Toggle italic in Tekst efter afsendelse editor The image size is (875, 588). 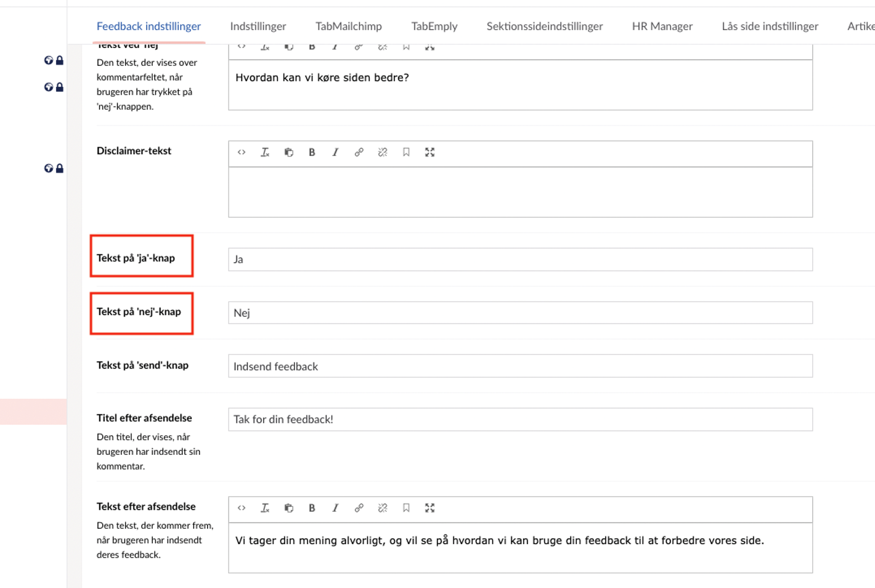335,508
